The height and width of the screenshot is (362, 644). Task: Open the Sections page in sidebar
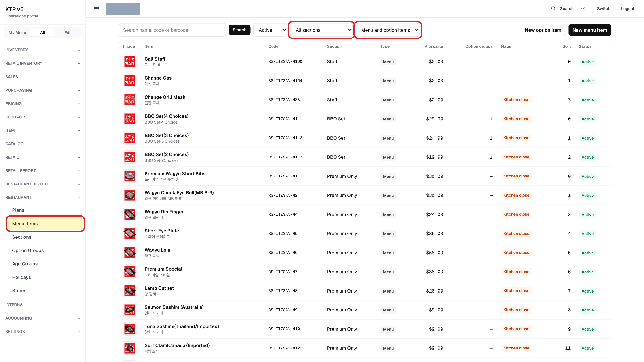[x=21, y=237]
